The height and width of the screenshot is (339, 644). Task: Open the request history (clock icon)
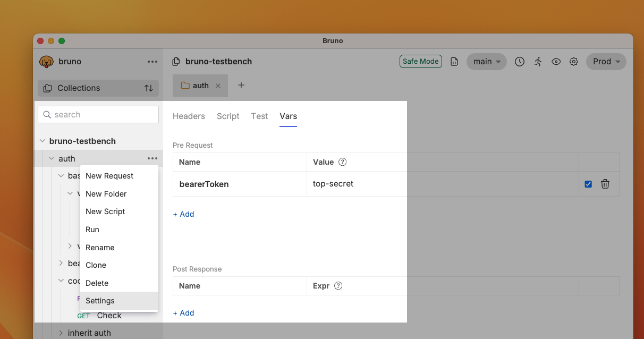(x=519, y=61)
